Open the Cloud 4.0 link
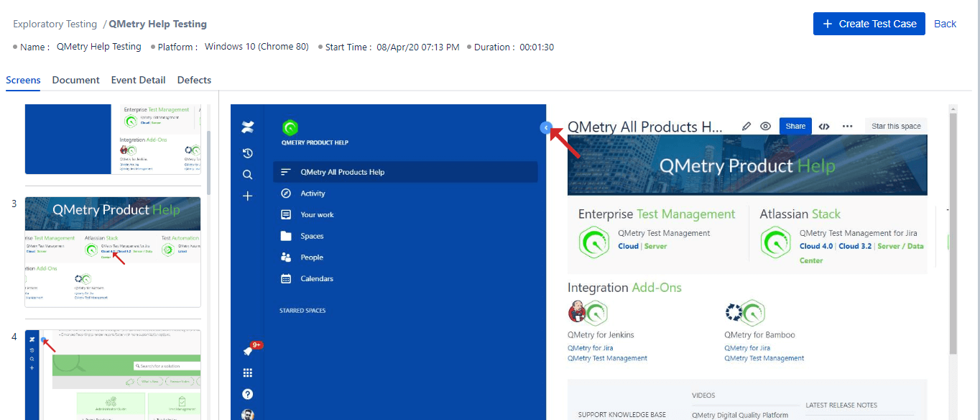The width and height of the screenshot is (980, 420). (816, 246)
